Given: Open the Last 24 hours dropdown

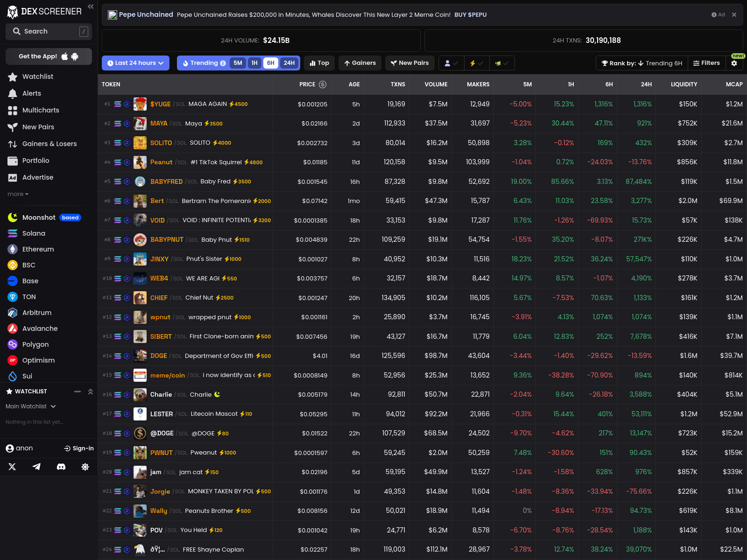Looking at the screenshot, I should 135,63.
